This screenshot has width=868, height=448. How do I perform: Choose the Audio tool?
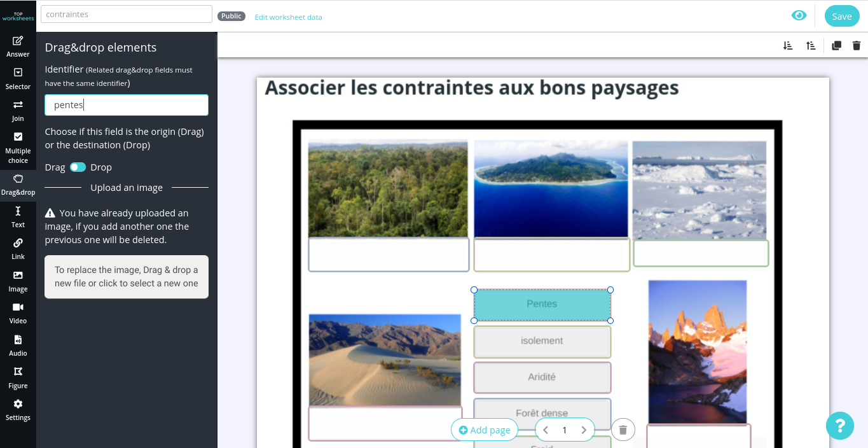(x=18, y=346)
